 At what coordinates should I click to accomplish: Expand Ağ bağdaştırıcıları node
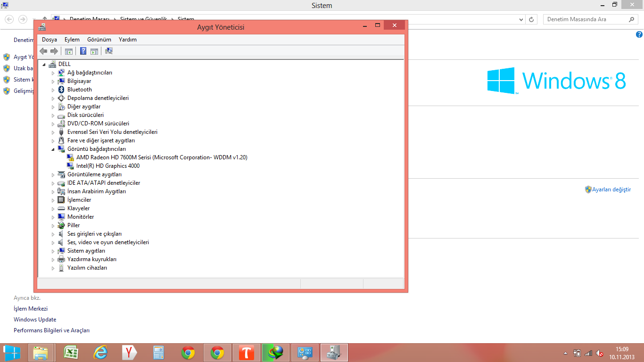click(53, 73)
